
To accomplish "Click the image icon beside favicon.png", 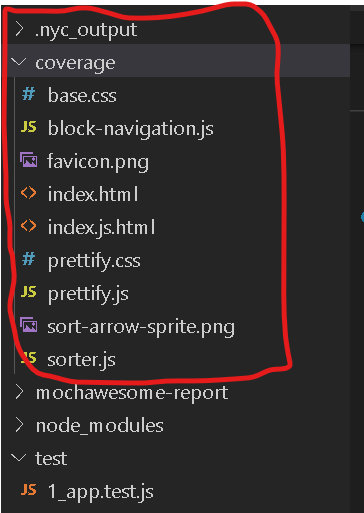I will coord(29,160).
